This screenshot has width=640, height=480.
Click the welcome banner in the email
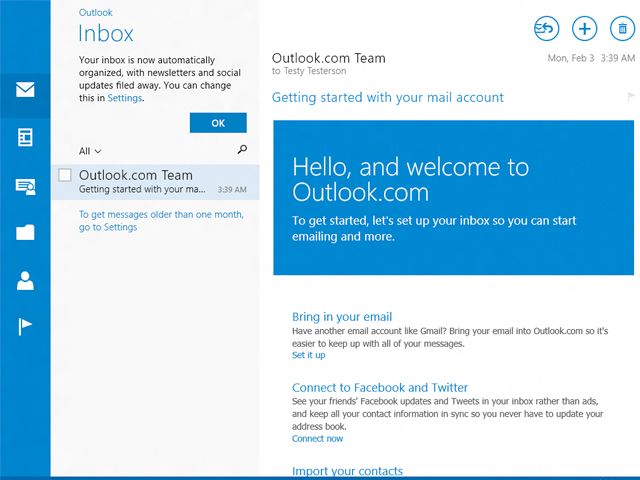coord(453,198)
